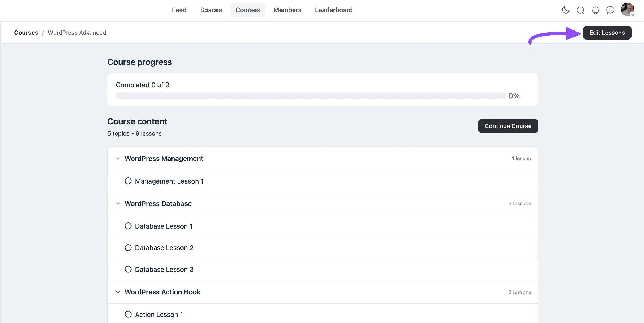This screenshot has height=323, width=644.
Task: Go to Feed tab
Action: tap(179, 10)
